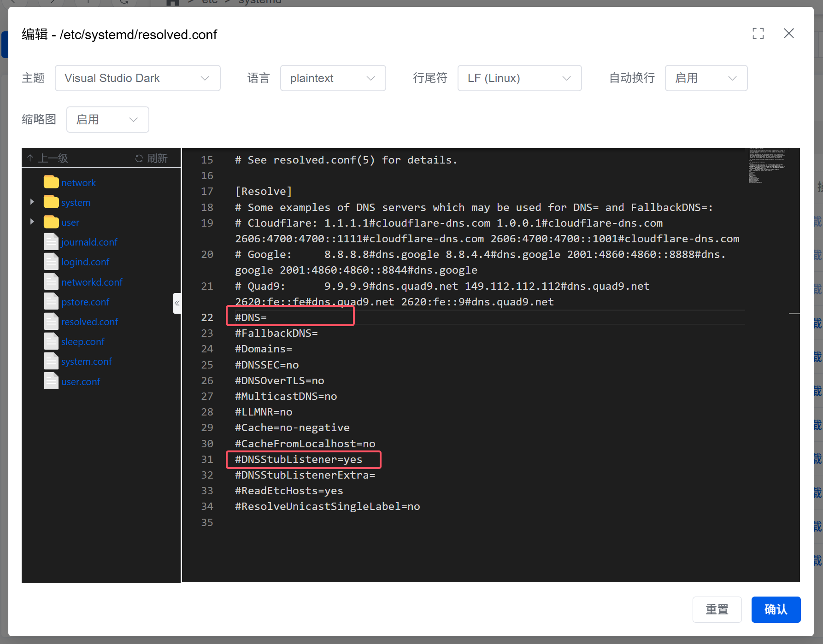Open the network folder
Viewport: 823px width, 644px height.
(x=78, y=183)
